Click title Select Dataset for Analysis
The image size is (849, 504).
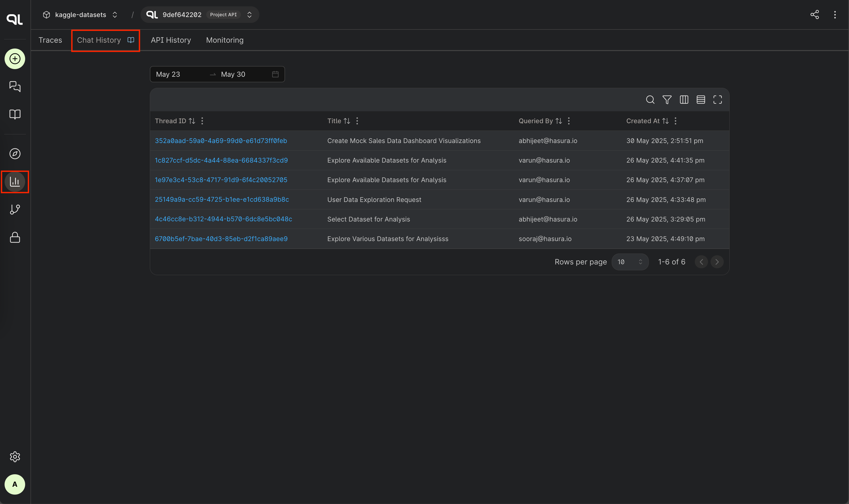click(x=368, y=219)
